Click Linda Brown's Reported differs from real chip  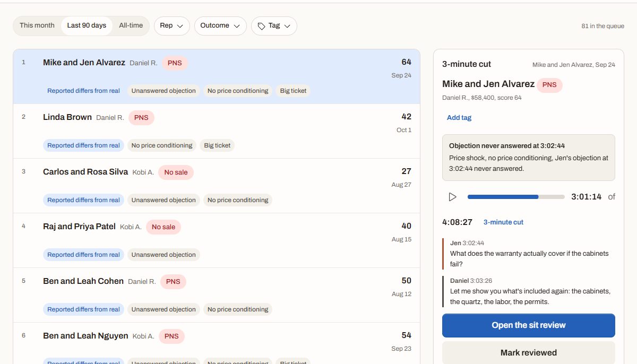83,145
